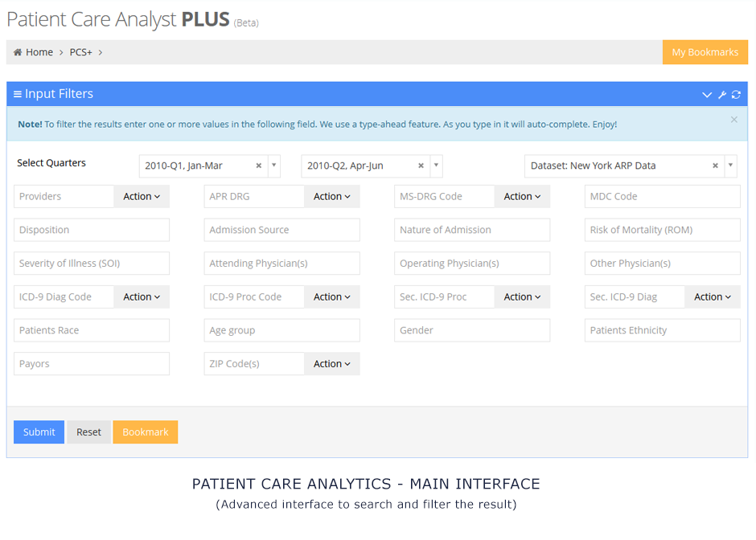Focus the Attending Physician(s) field
This screenshot has width=756, height=540.
coord(281,264)
